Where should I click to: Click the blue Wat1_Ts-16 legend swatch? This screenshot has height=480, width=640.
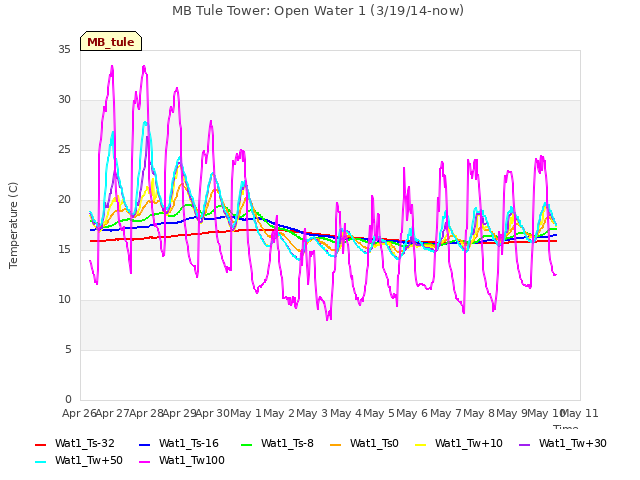(x=144, y=444)
